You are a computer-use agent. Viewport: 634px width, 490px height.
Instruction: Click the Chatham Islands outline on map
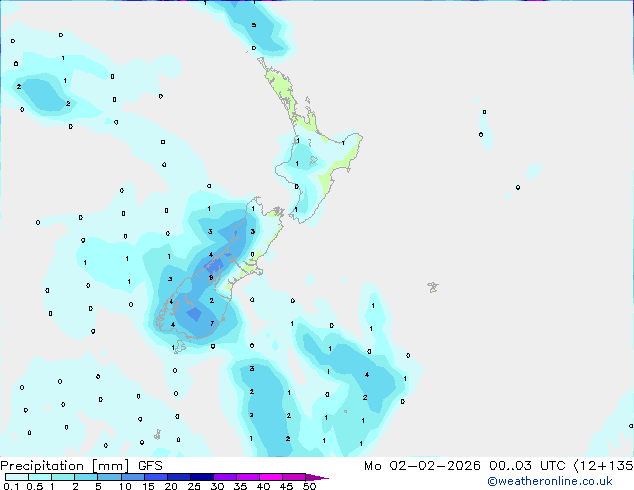[433, 287]
